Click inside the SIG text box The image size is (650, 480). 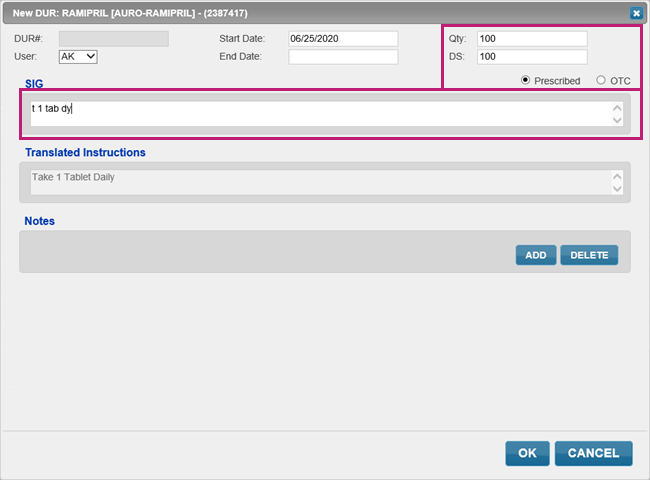click(320, 114)
